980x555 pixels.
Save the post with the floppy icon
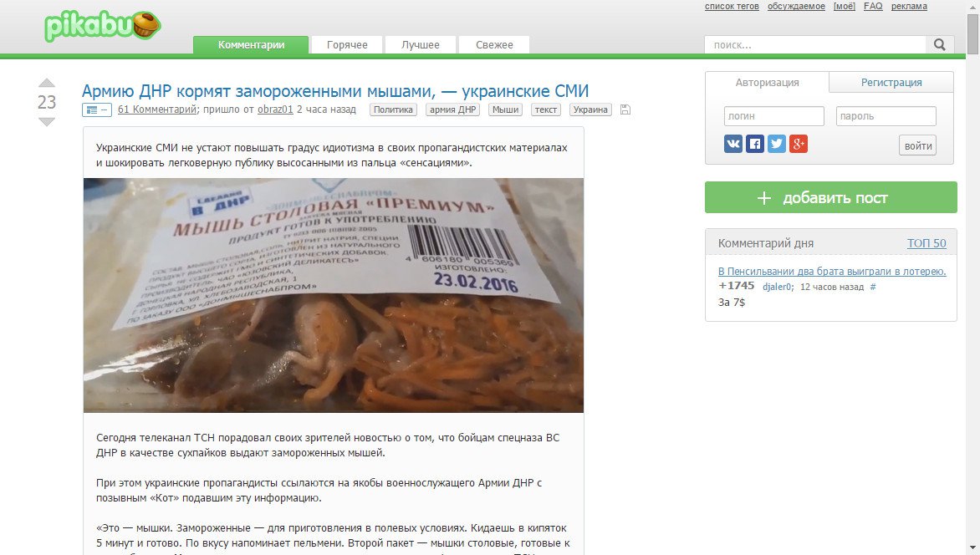[x=625, y=110]
